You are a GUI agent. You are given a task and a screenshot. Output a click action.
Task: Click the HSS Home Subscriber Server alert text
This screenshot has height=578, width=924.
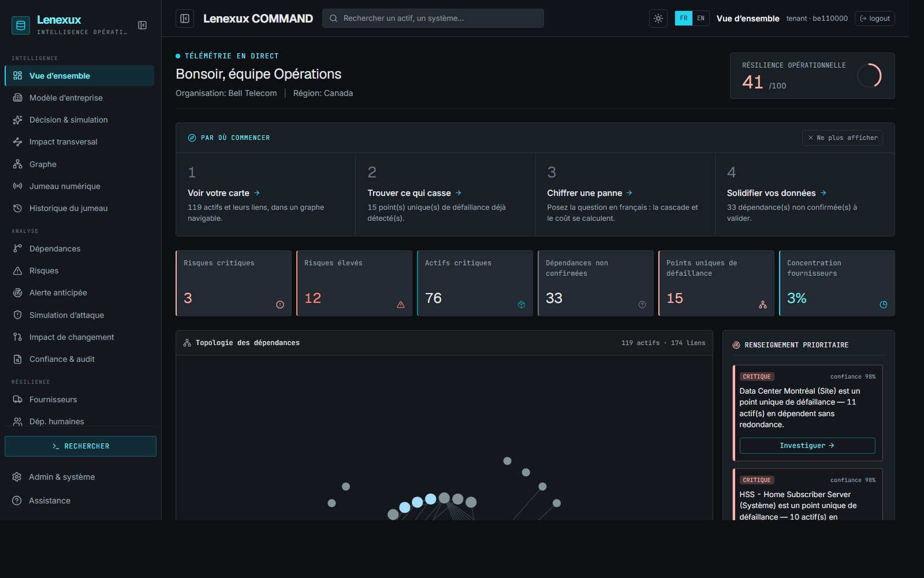(x=798, y=505)
